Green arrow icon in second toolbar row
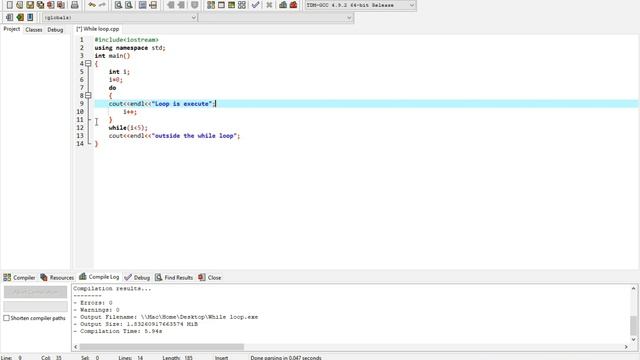640x360 pixels. click(x=20, y=17)
